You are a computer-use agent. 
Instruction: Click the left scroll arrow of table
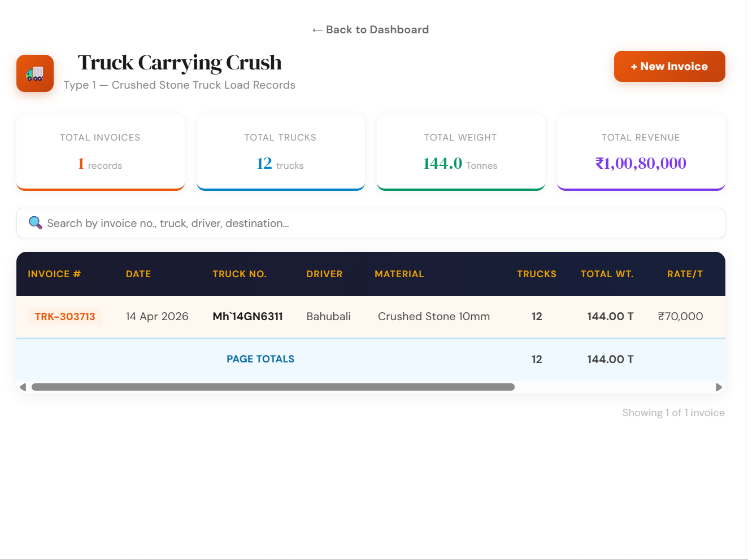pyautogui.click(x=23, y=387)
